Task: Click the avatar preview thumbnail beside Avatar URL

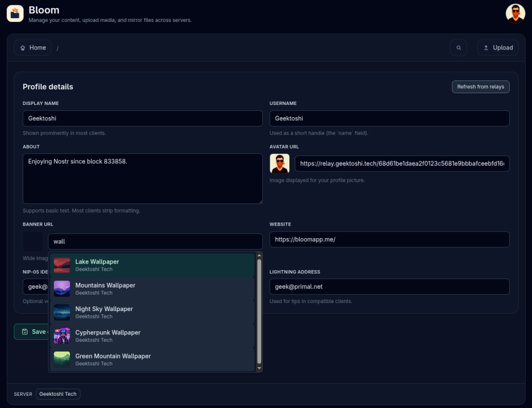Action: click(x=280, y=164)
